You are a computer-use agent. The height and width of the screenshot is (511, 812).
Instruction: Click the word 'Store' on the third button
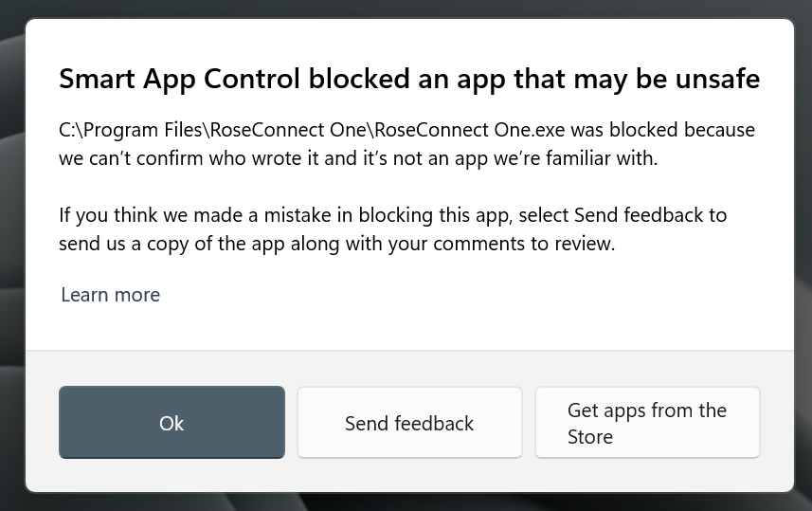[589, 437]
